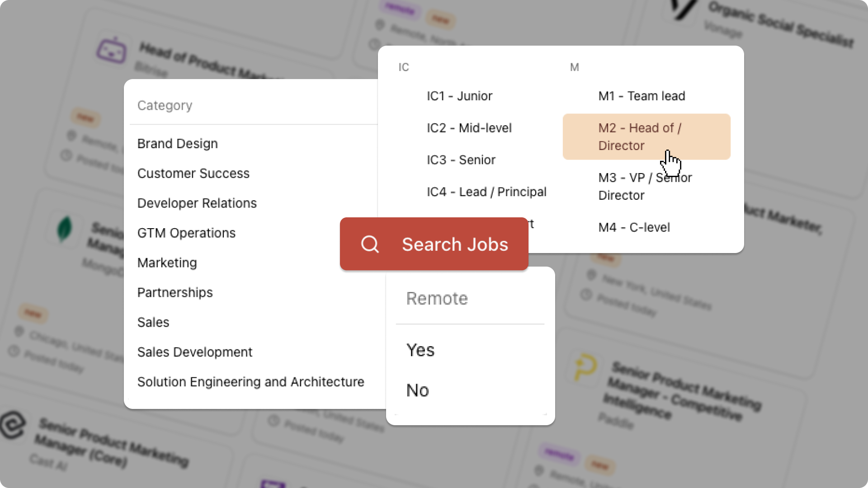Open the Category dropdown

[x=164, y=105]
